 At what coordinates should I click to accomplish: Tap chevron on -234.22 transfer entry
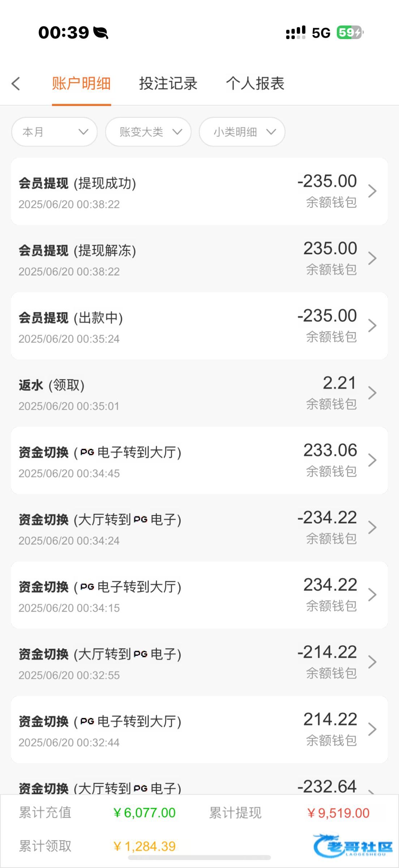click(x=372, y=527)
